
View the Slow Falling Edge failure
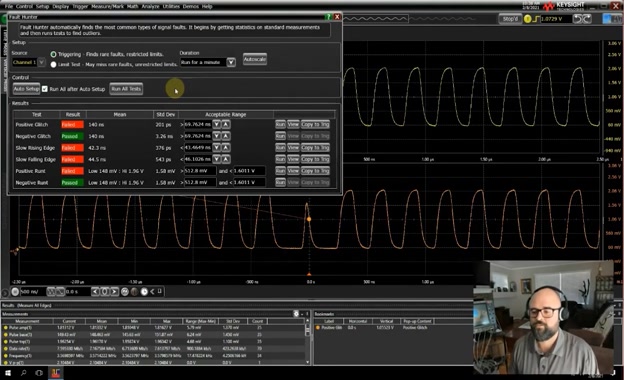tap(293, 159)
